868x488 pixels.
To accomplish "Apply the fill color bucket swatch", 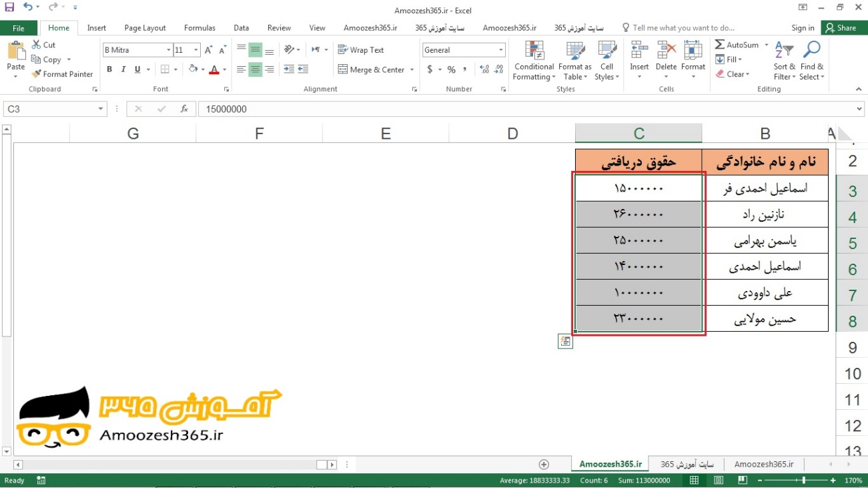I will pyautogui.click(x=193, y=69).
